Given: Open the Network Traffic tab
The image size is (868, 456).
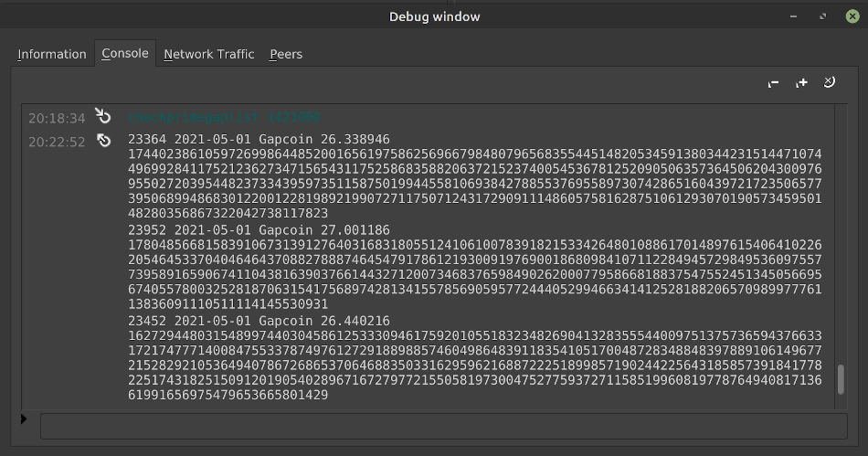Looking at the screenshot, I should coord(208,54).
